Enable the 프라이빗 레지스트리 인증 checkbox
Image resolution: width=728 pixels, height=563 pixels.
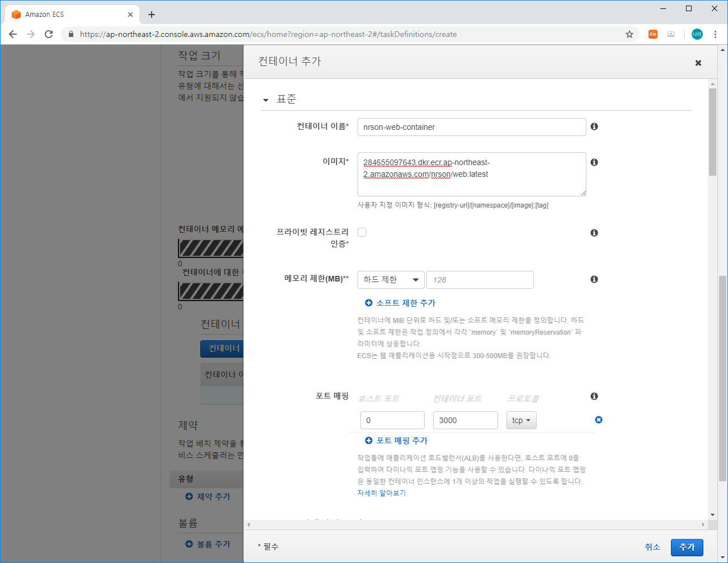362,232
